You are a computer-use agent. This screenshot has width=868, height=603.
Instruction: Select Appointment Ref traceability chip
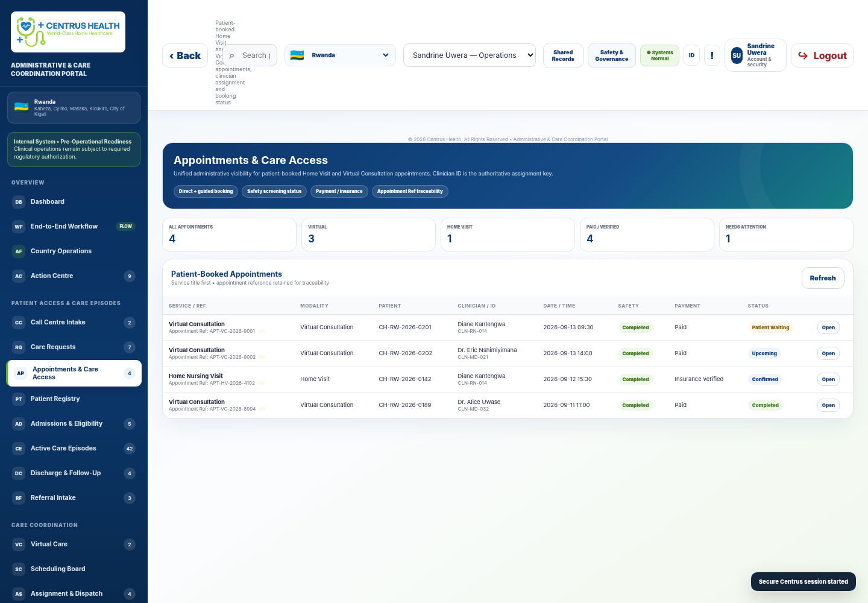410,191
